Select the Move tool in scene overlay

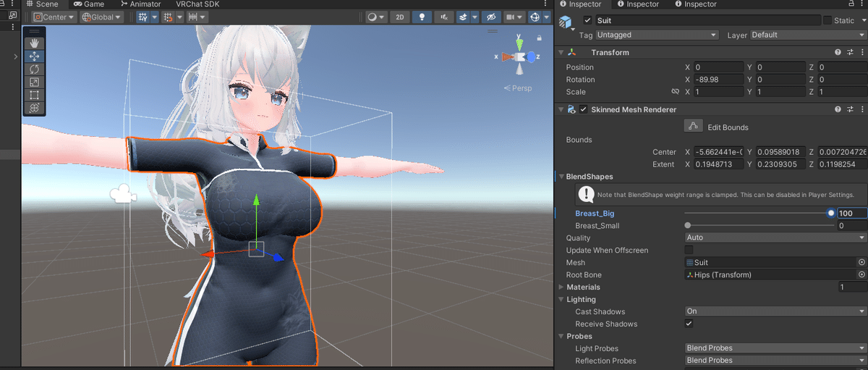click(x=34, y=56)
